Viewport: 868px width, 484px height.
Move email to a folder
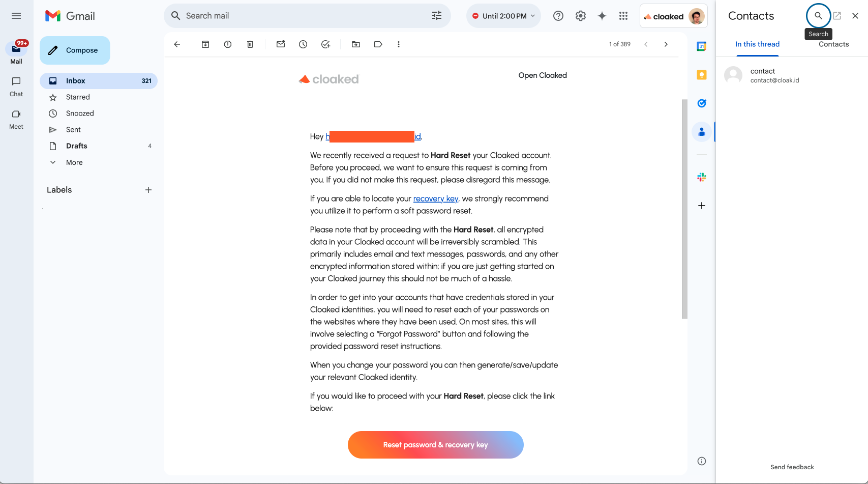click(x=356, y=44)
